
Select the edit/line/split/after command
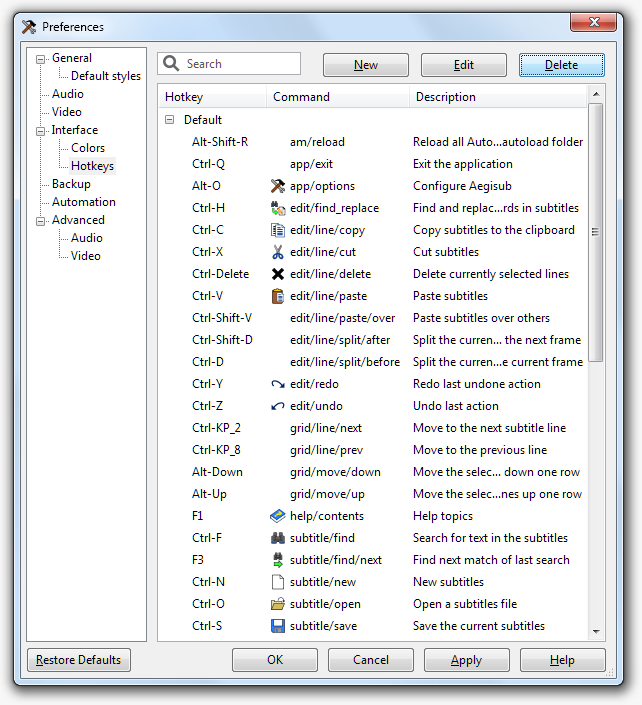pyautogui.click(x=340, y=340)
